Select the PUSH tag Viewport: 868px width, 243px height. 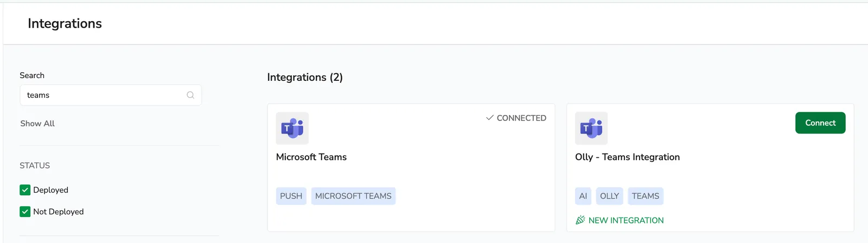click(x=291, y=196)
